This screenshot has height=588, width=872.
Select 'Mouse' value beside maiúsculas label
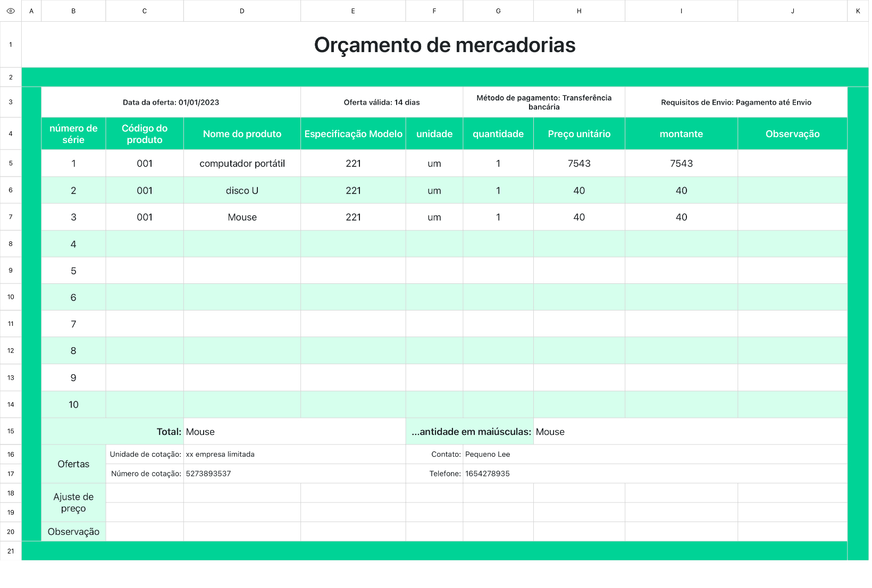point(690,431)
